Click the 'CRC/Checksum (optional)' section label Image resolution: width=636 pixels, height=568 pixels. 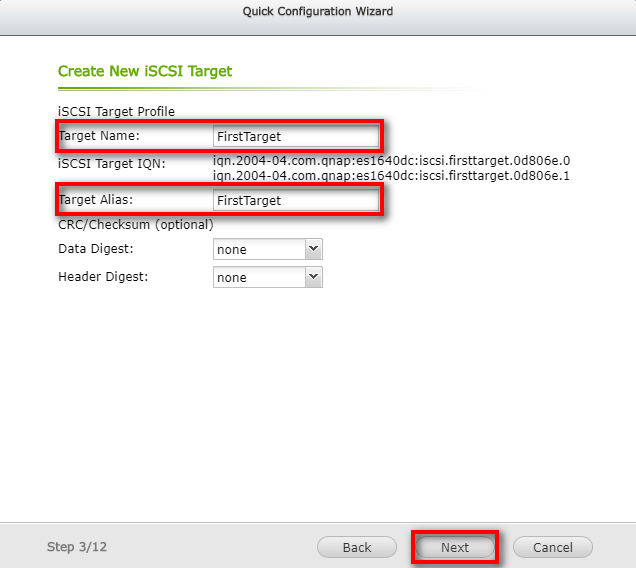(135, 225)
